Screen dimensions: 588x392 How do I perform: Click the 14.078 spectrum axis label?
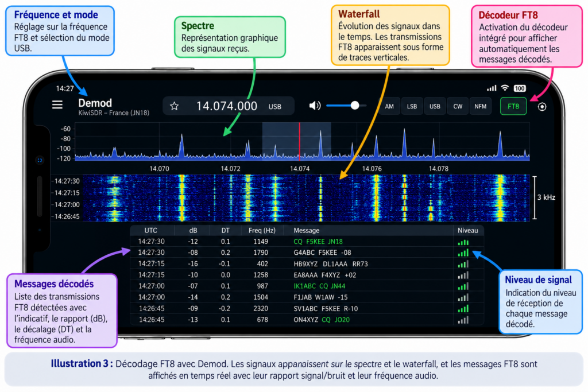click(438, 169)
